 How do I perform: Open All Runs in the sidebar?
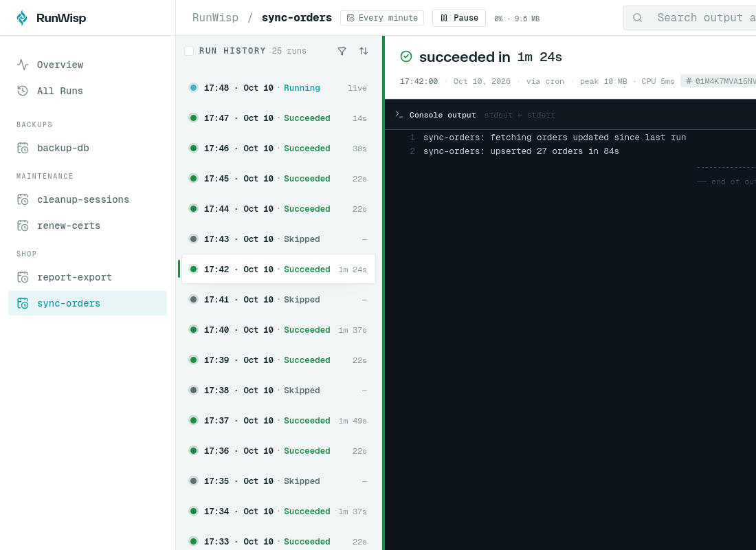(88, 91)
